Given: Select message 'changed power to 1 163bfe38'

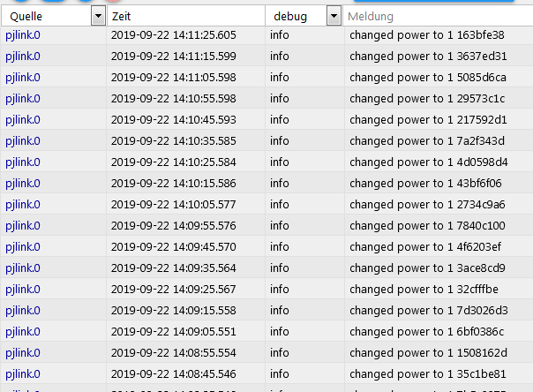Looking at the screenshot, I should [x=427, y=35].
